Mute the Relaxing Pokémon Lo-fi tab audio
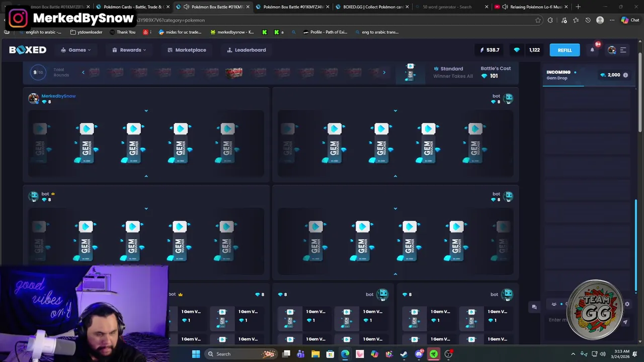The width and height of the screenshot is (644, 362). coord(505,7)
